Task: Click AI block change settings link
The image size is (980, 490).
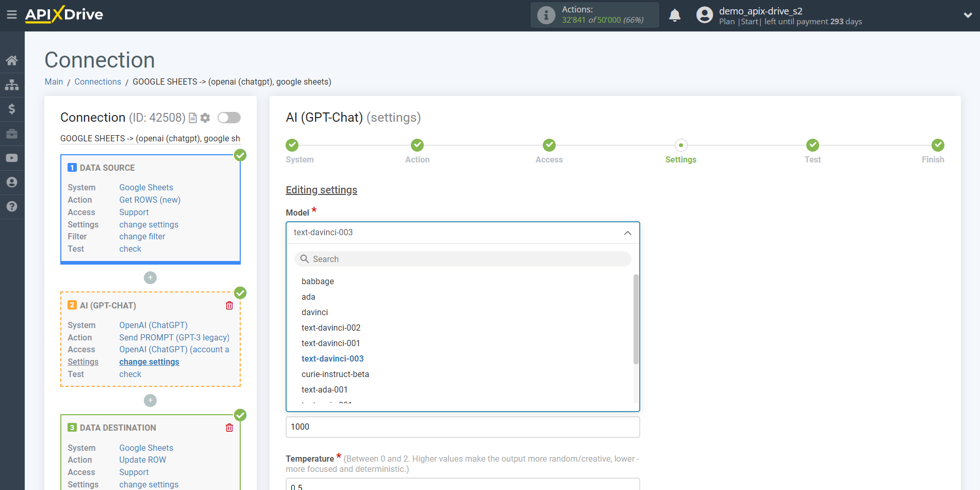Action: pyautogui.click(x=150, y=362)
